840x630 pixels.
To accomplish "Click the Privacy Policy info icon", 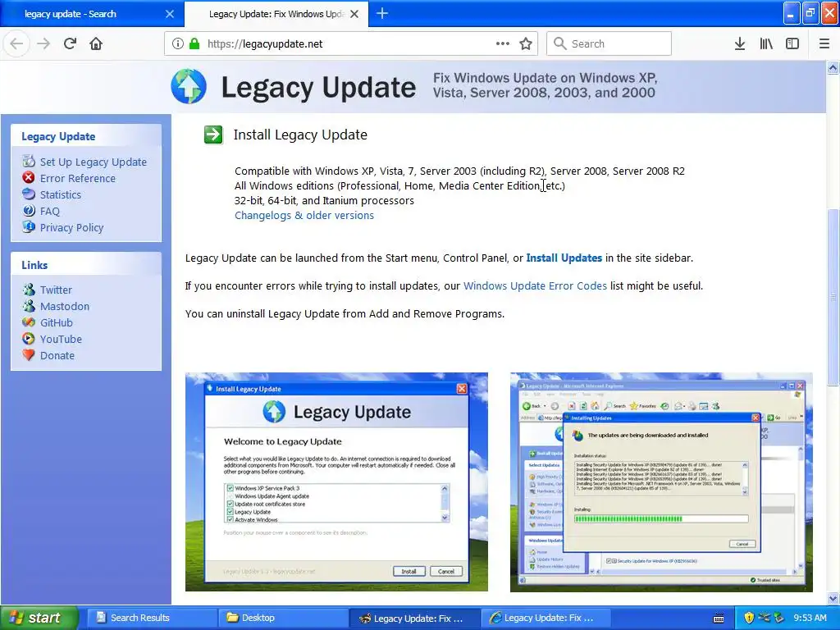I will tap(29, 226).
